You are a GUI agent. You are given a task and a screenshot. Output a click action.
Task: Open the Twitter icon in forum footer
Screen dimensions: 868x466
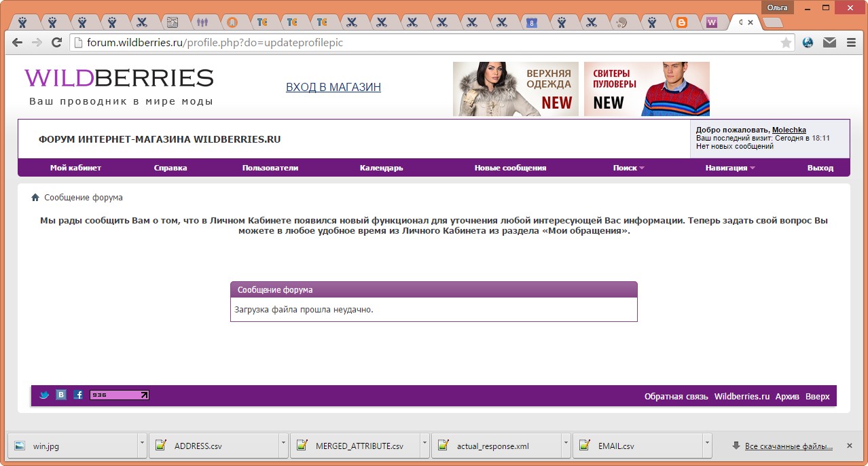point(44,395)
